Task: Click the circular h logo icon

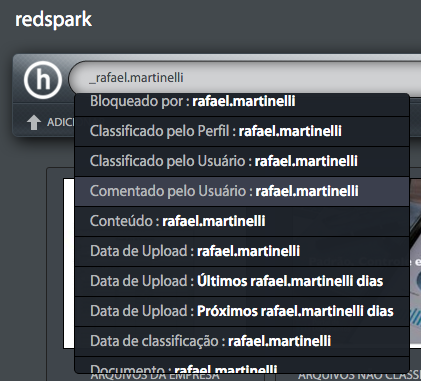Action: coord(43,80)
